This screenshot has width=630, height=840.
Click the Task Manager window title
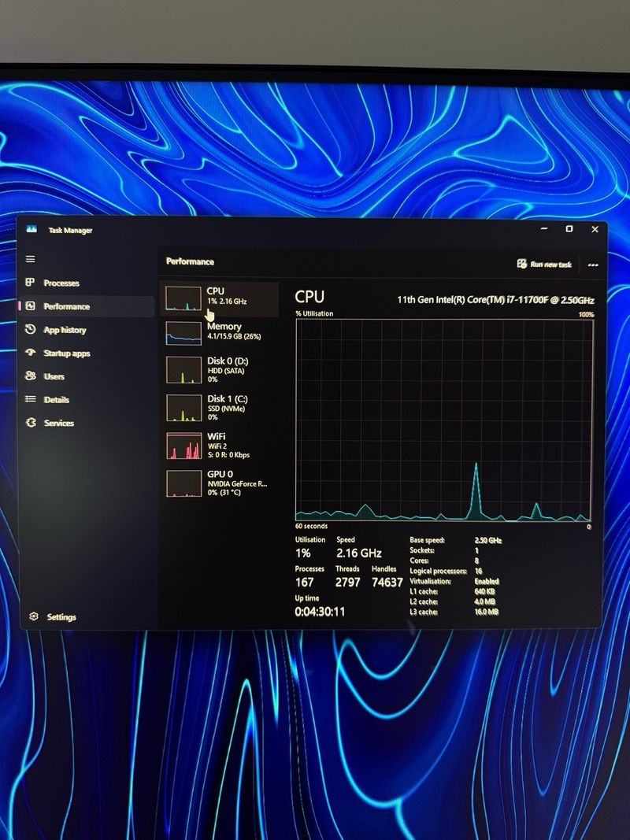(x=70, y=231)
